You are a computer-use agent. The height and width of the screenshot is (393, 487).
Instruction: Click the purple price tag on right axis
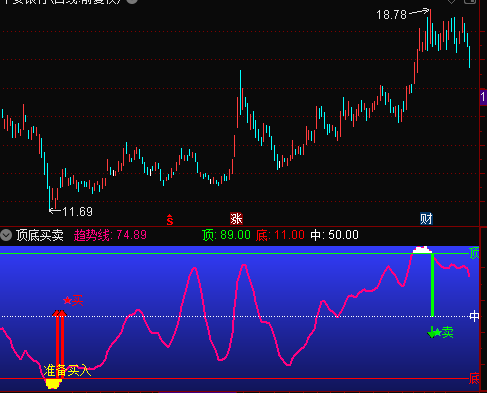(x=483, y=98)
